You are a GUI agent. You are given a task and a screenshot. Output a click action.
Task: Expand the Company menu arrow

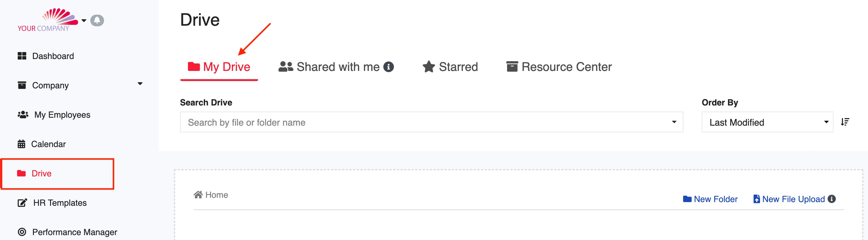[140, 84]
